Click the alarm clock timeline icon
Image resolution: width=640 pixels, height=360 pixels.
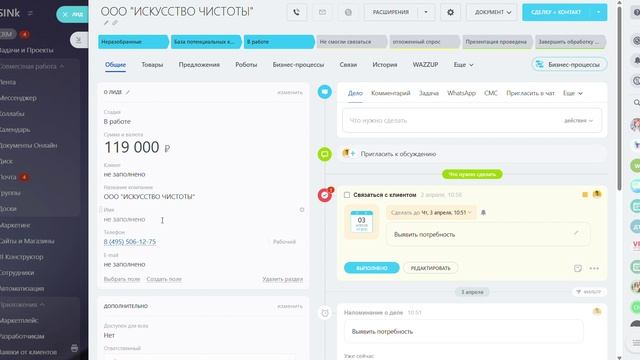(x=325, y=313)
